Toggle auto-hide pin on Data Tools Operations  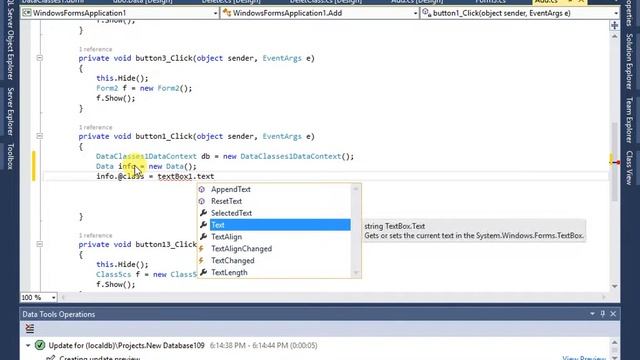pos(603,314)
